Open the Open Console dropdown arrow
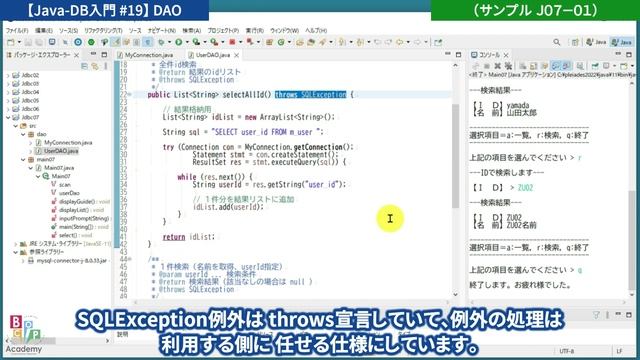 point(632,66)
